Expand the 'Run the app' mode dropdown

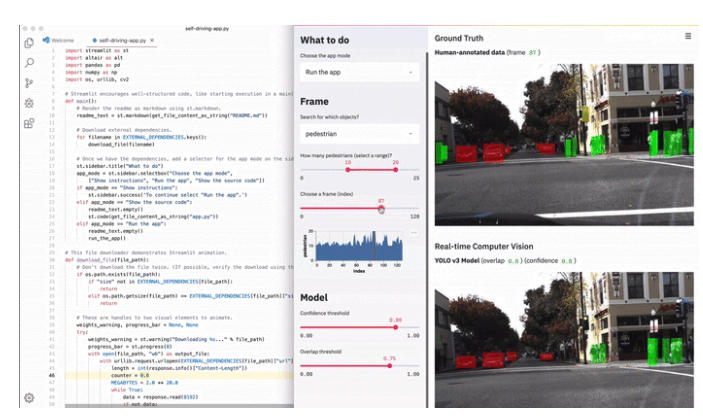pyautogui.click(x=360, y=72)
